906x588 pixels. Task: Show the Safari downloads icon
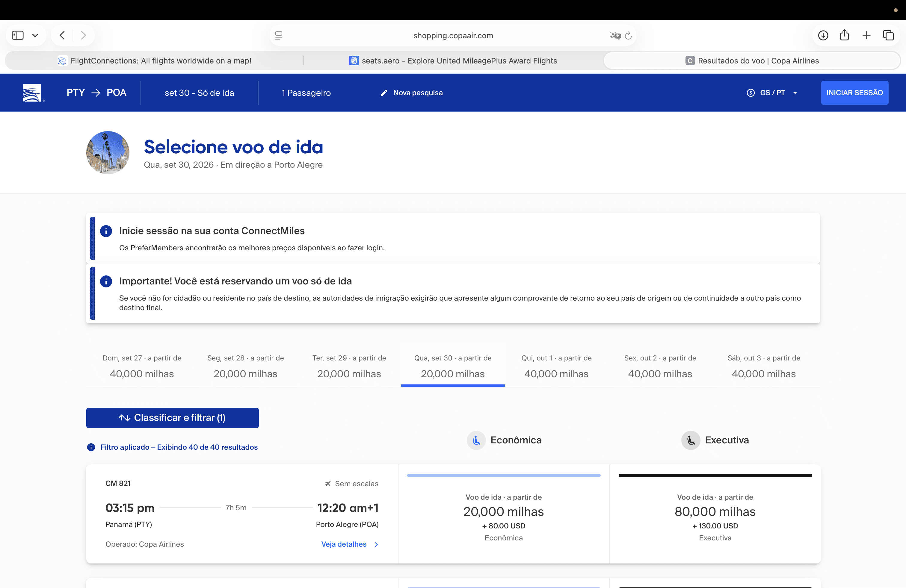(823, 35)
